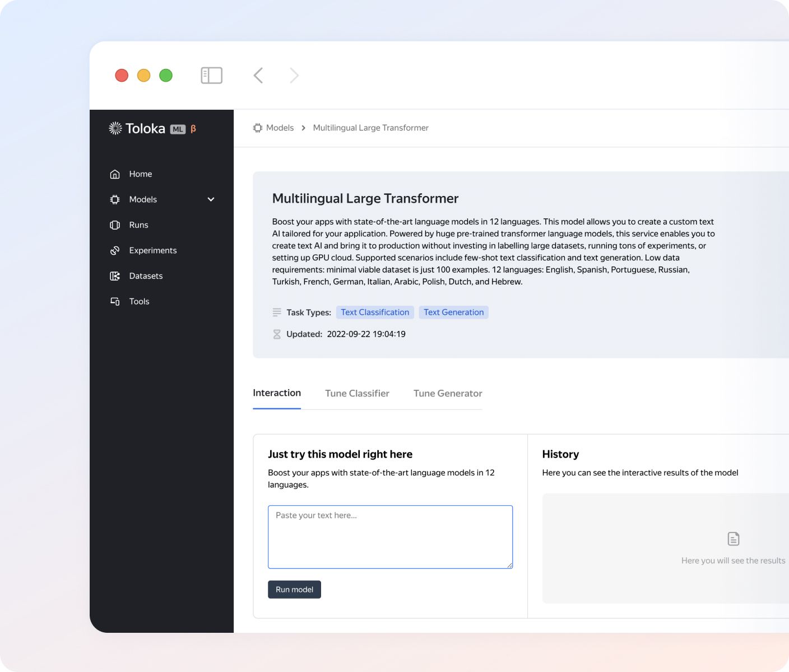The width and height of the screenshot is (789, 672).
Task: Click the ML badge next to Toloka
Action: 178,129
